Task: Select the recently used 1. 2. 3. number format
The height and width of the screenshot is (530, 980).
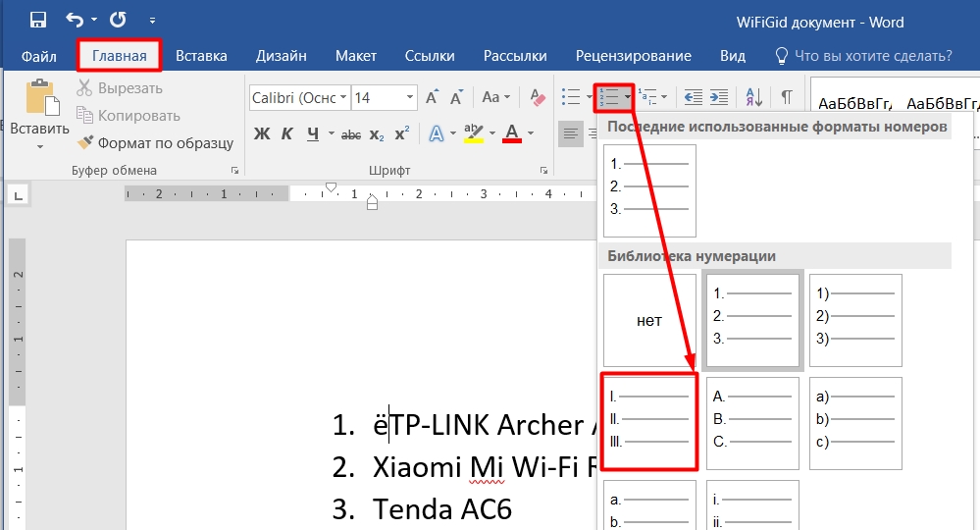Action: tap(649, 190)
